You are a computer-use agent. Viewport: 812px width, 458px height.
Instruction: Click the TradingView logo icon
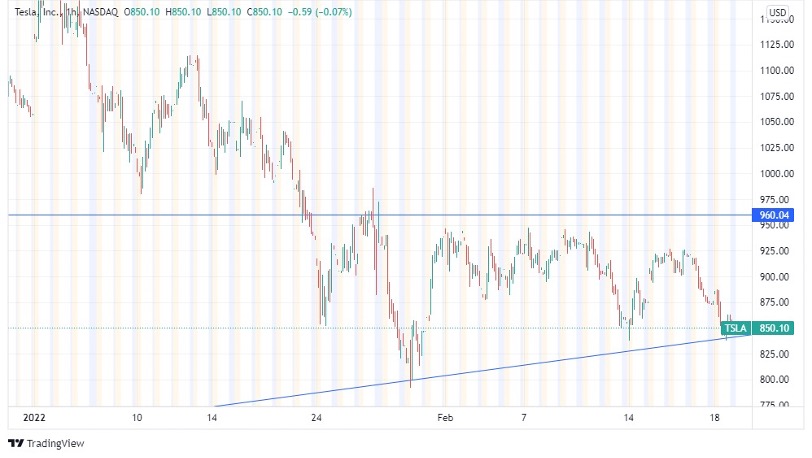[x=15, y=444]
